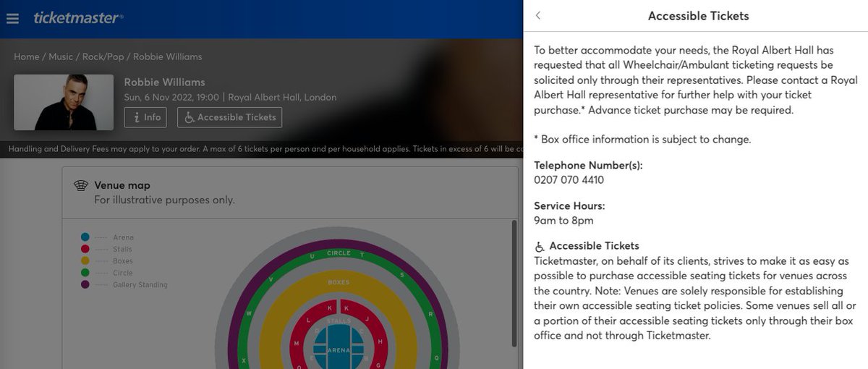Click the Venue map heading text

click(x=122, y=185)
